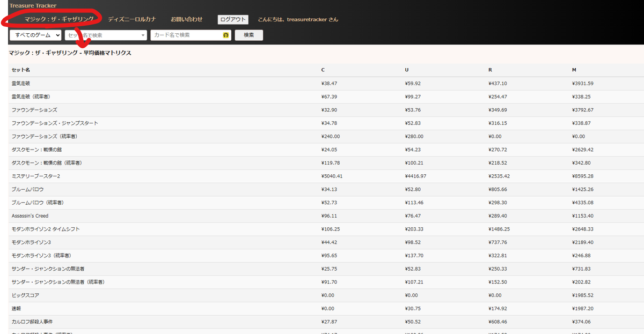644x334 pixels.
Task: Select the ブルームバロウ（統率者） set name
Action: coord(38,203)
